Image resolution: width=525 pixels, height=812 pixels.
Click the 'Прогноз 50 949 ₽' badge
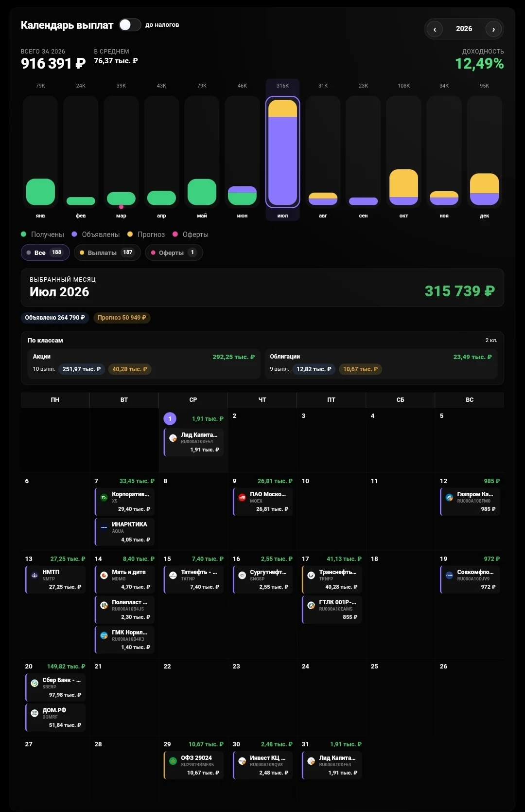pos(122,318)
